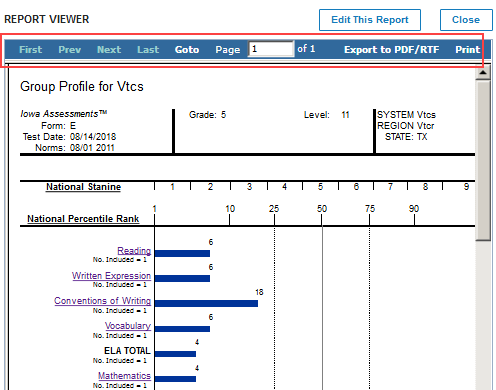
Task: Jump to the Last page
Action: pyautogui.click(x=148, y=50)
